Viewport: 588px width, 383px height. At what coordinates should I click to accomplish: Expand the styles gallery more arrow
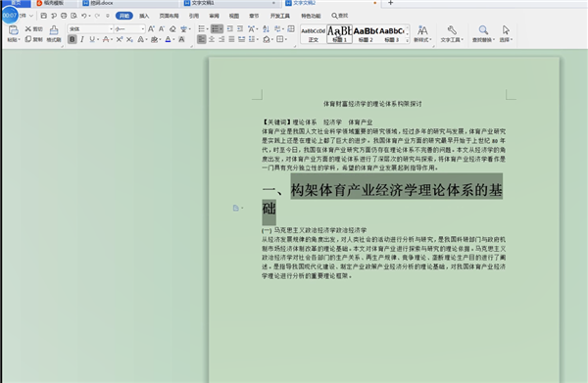click(x=408, y=40)
